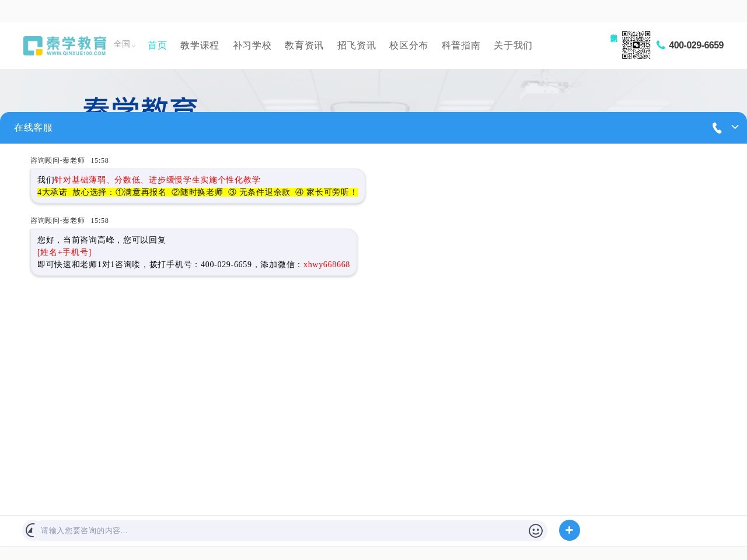The image size is (747, 560).
Task: Click the 秦学教育 logo
Action: pos(65,45)
